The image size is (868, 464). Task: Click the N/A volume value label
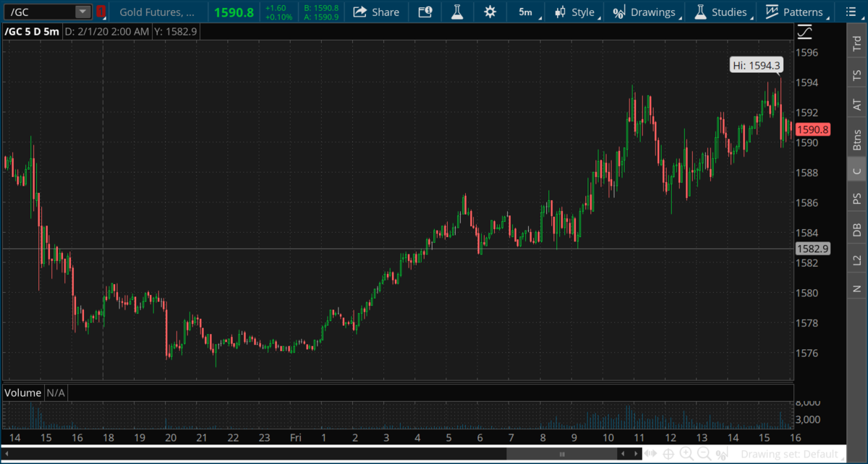[x=56, y=392]
